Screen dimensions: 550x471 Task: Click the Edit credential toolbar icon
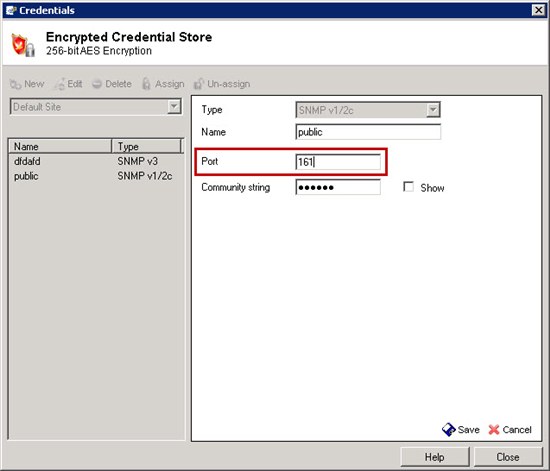click(x=60, y=84)
